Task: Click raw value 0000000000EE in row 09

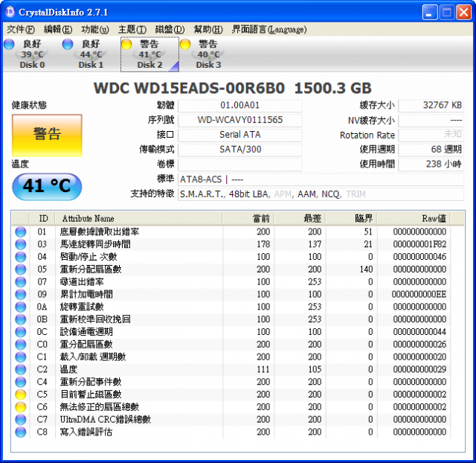Action: [419, 294]
